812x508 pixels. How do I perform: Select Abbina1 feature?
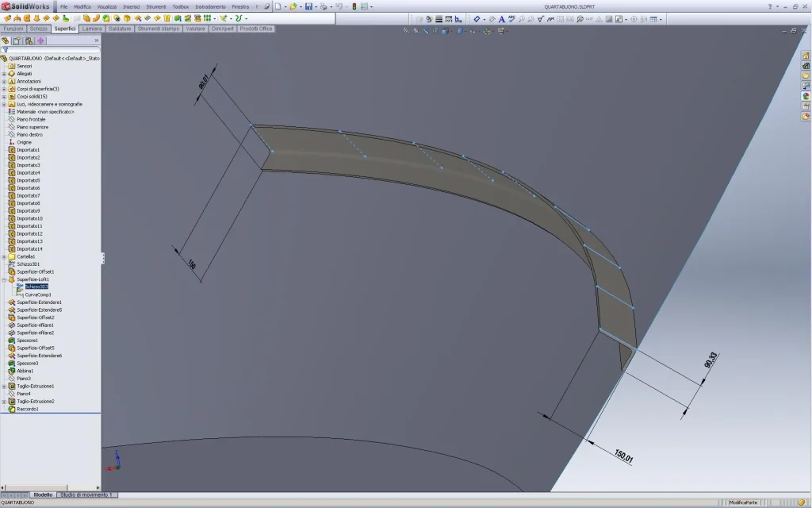pyautogui.click(x=25, y=371)
